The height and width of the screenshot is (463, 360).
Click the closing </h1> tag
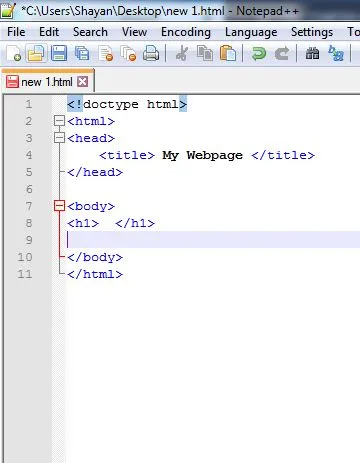click(x=135, y=223)
